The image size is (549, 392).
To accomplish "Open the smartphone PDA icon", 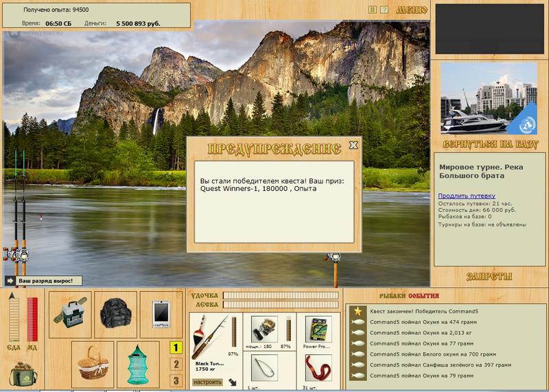I will point(161,314).
